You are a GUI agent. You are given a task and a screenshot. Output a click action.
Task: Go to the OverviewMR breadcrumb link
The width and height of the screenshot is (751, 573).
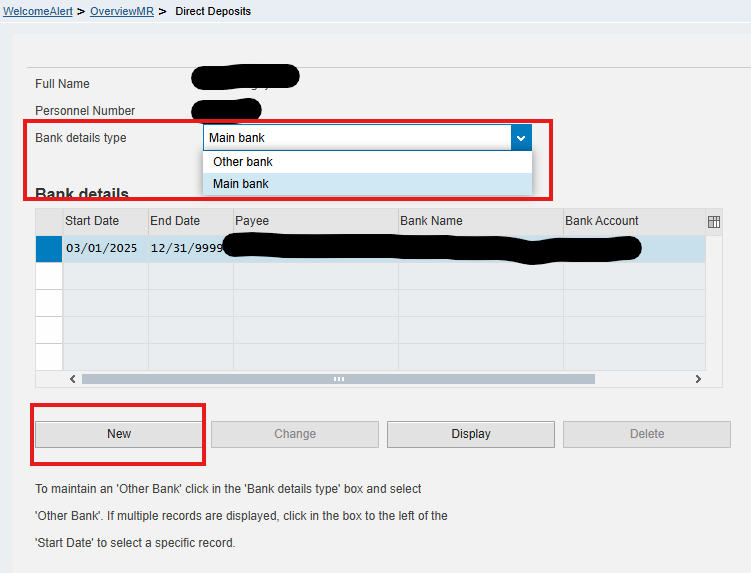point(122,11)
